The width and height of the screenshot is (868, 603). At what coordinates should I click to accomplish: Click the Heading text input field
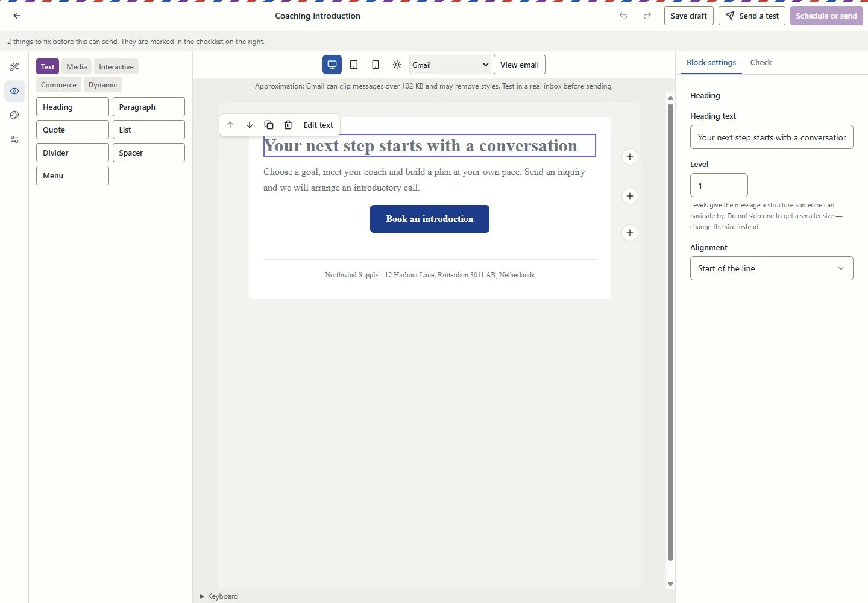[x=772, y=137]
